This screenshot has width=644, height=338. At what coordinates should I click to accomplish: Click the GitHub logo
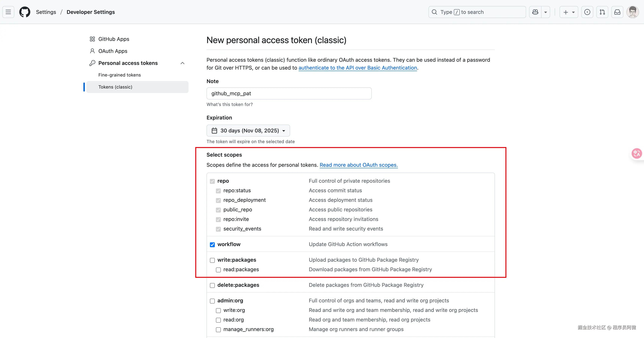[x=24, y=12]
